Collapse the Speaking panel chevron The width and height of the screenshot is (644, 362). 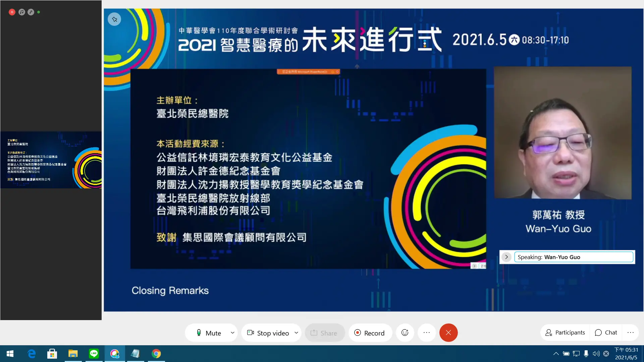coord(506,257)
